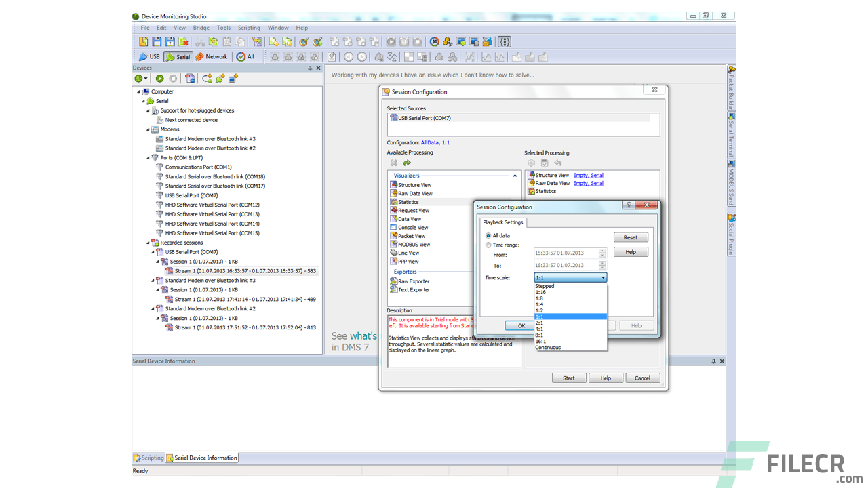
Task: Click the green Start monitoring play icon in the Devices panel
Action: click(x=160, y=79)
